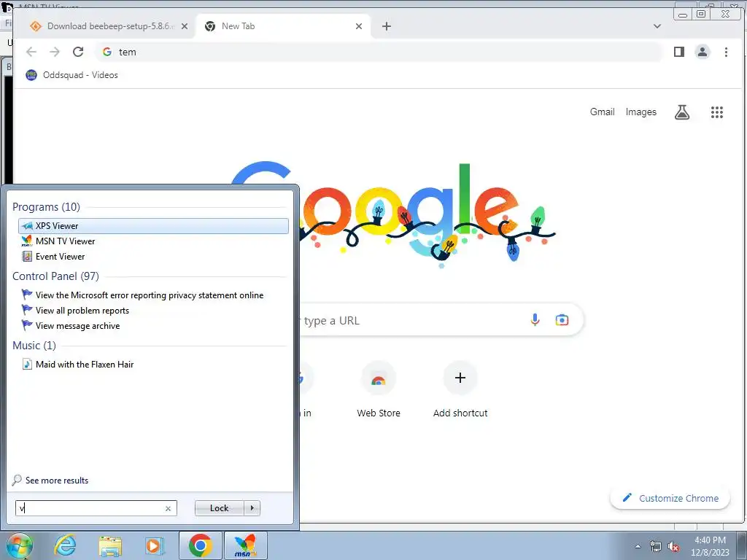Open the taskbar clock and date
This screenshot has height=560, width=747.
710,546
